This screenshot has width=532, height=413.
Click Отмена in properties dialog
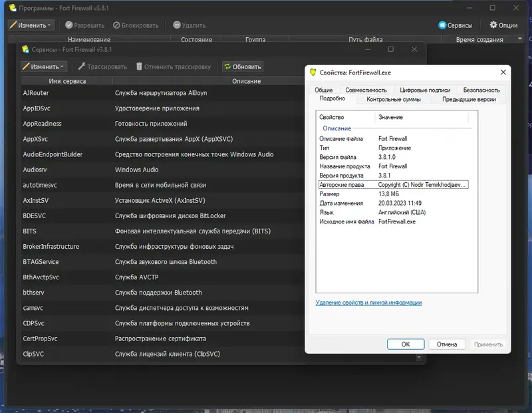tap(446, 344)
